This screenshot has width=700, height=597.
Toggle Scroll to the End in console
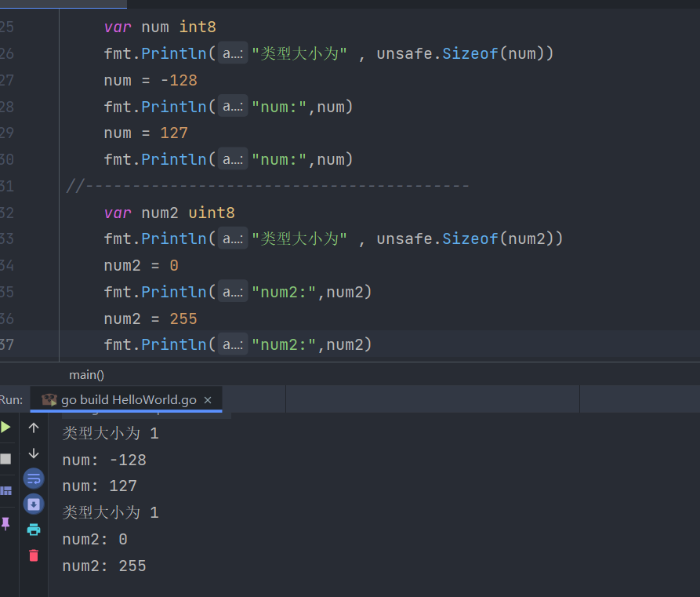[x=32, y=504]
